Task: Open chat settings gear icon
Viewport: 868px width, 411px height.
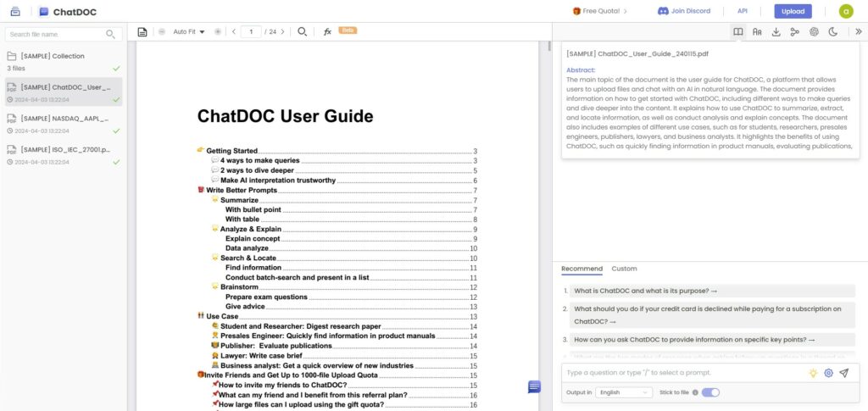Action: (x=828, y=373)
